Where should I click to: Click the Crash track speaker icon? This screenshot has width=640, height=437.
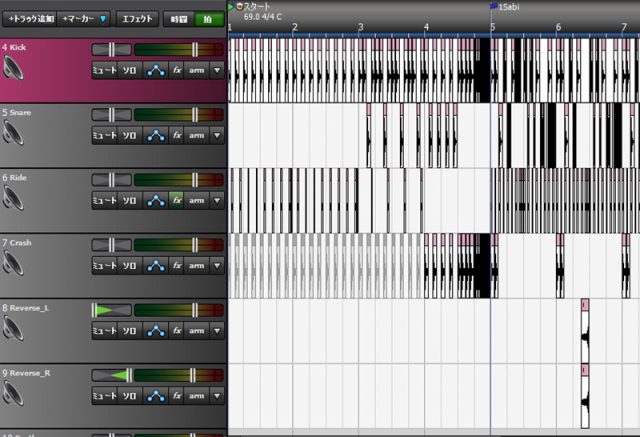coord(13,264)
